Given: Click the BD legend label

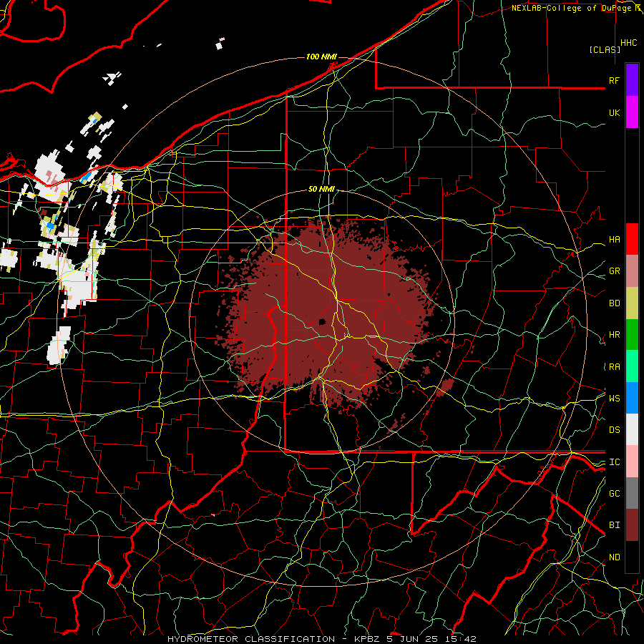Looking at the screenshot, I should 614,303.
